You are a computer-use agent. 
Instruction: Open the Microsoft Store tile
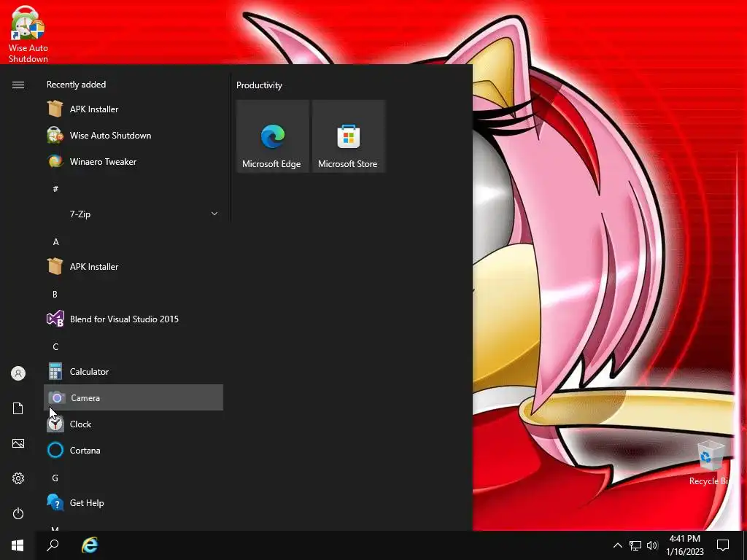pos(348,136)
